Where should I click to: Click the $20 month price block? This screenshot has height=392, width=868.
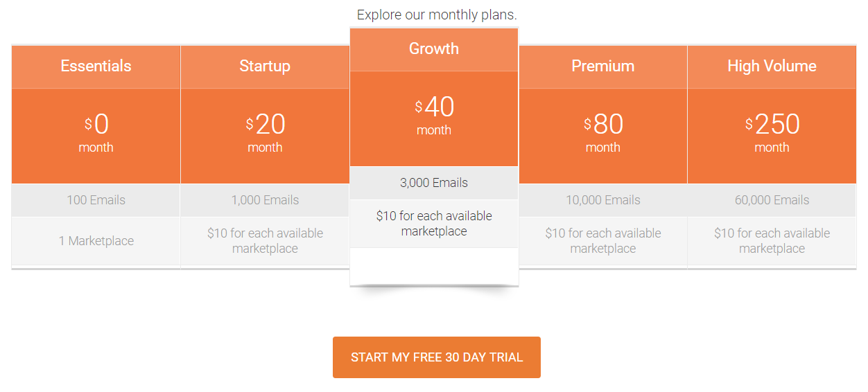(x=265, y=134)
